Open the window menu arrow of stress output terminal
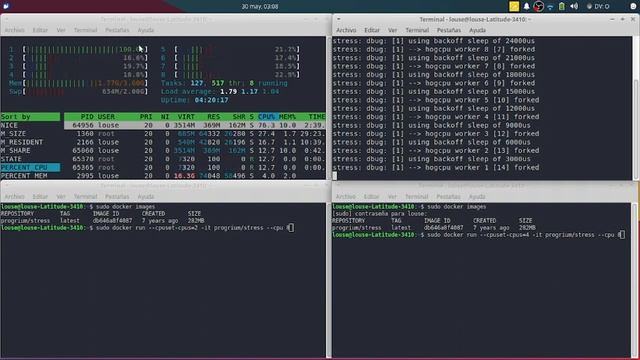Viewport: 640px width, 360px height. click(338, 19)
